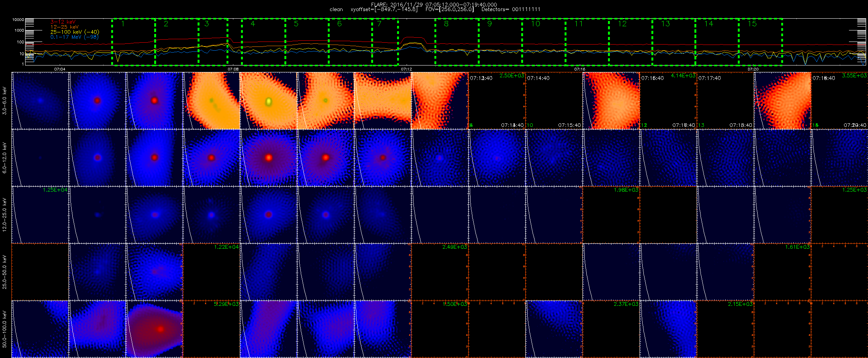Select interval 14 label in the light curve
The height and width of the screenshot is (358, 868).
pyautogui.click(x=708, y=24)
